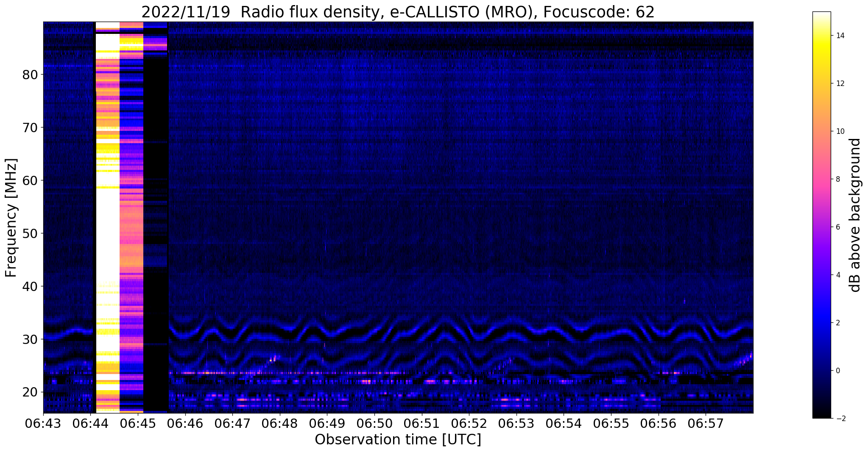Click the plot title mentioning e-CALLISTO (MRO)
The height and width of the screenshot is (452, 868).
click(398, 12)
